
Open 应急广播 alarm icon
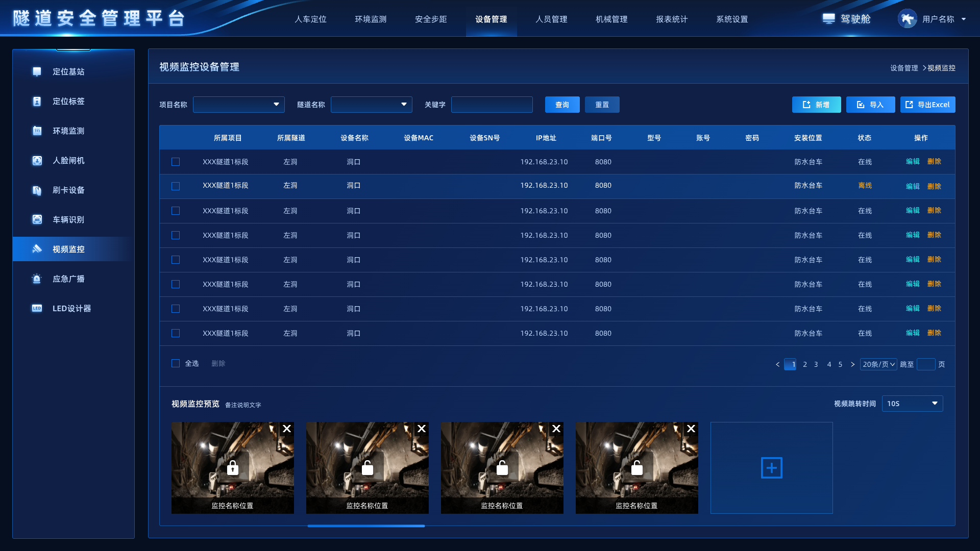point(37,279)
